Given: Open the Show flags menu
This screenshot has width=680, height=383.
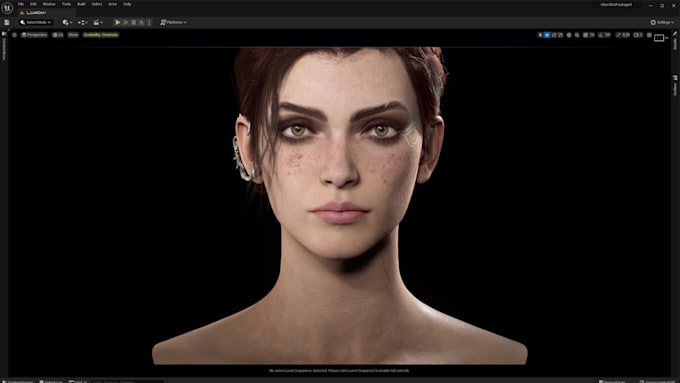Looking at the screenshot, I should [73, 35].
